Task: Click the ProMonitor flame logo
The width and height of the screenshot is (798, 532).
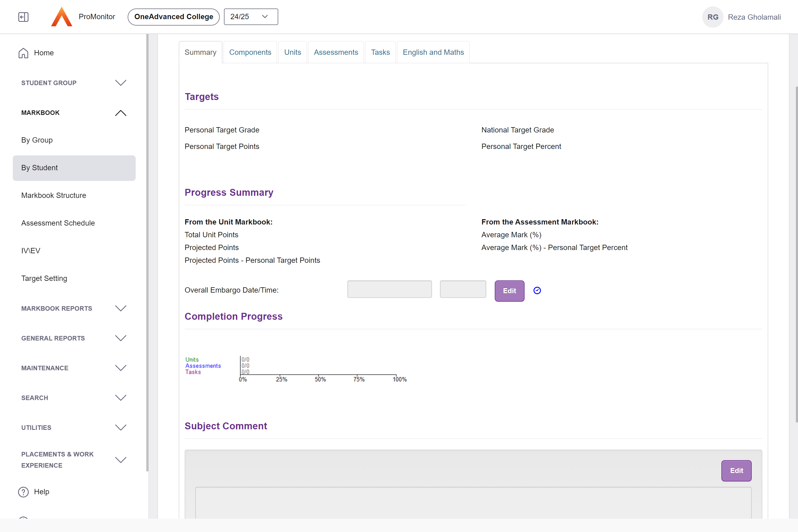Action: (x=61, y=17)
